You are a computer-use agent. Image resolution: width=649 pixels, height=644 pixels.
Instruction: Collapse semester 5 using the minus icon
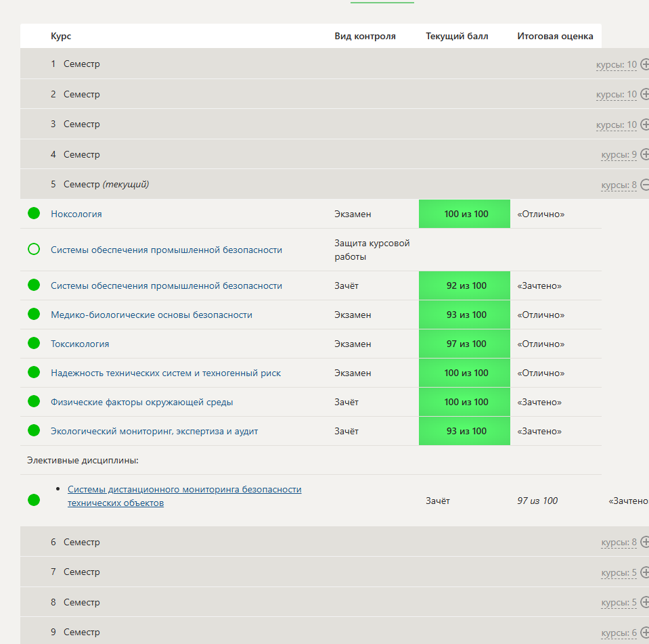pos(644,185)
